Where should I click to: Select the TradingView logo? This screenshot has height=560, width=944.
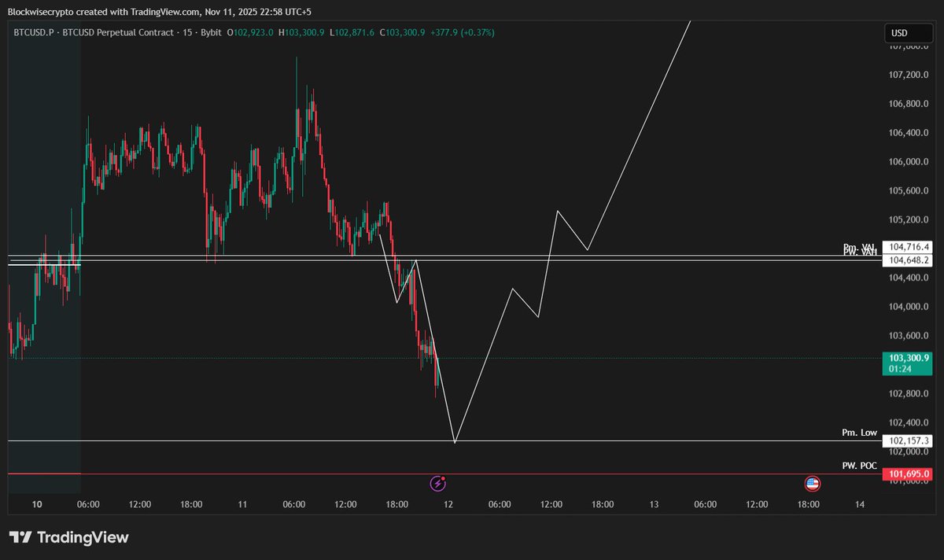coord(69,537)
